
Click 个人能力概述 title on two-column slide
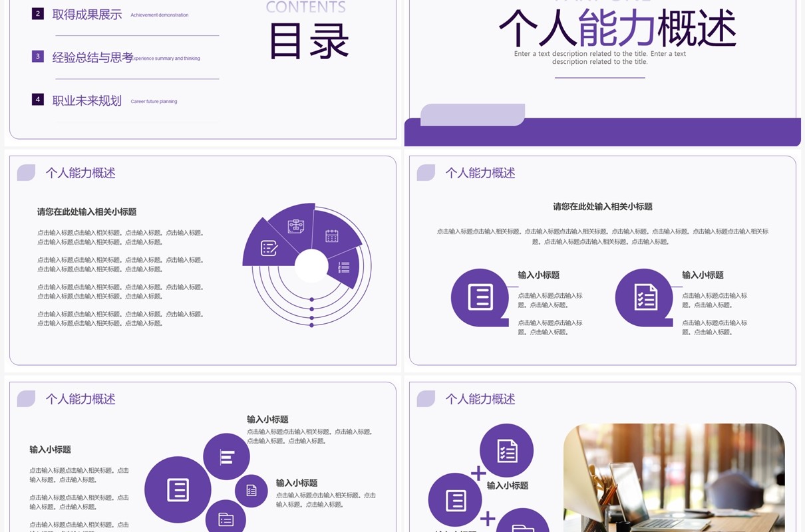480,173
